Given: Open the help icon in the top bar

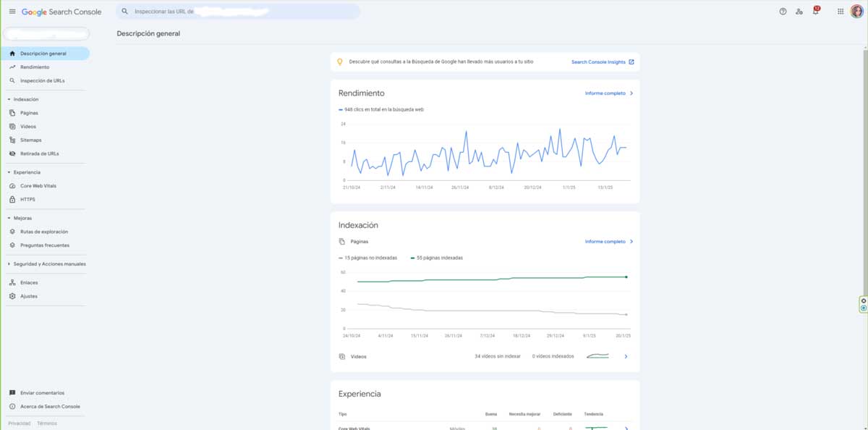Looking at the screenshot, I should pos(781,12).
